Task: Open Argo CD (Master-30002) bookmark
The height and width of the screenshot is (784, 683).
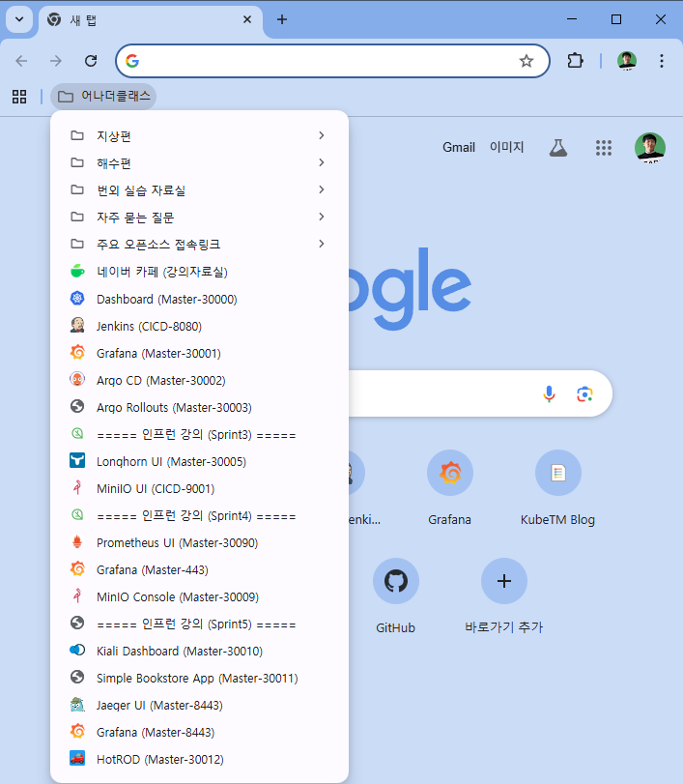Action: [199, 380]
